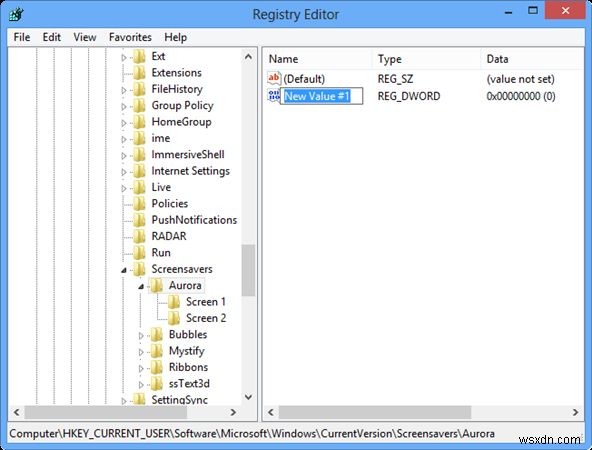Viewport: 592px width, 450px height.
Task: Collapse the Screensavers key
Action: [x=124, y=270]
